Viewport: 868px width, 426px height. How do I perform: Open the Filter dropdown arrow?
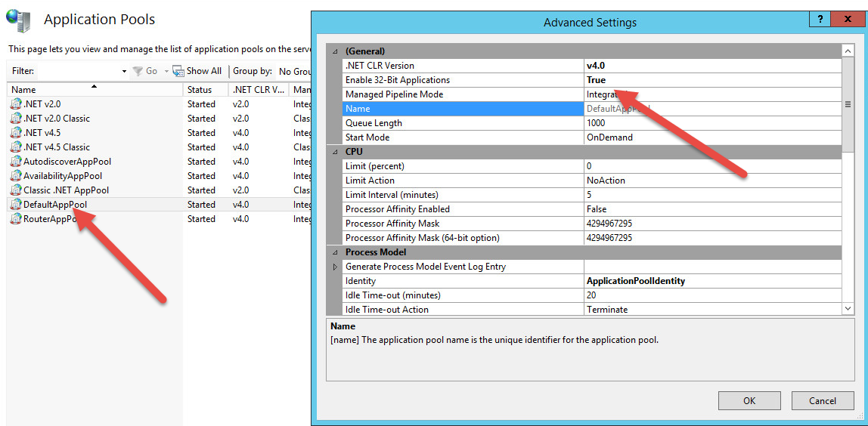(x=125, y=71)
